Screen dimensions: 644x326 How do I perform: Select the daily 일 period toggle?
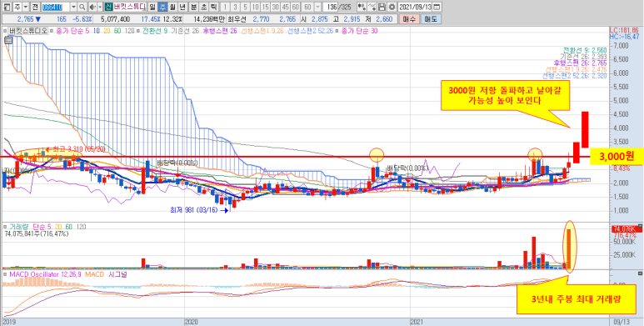pos(152,7)
